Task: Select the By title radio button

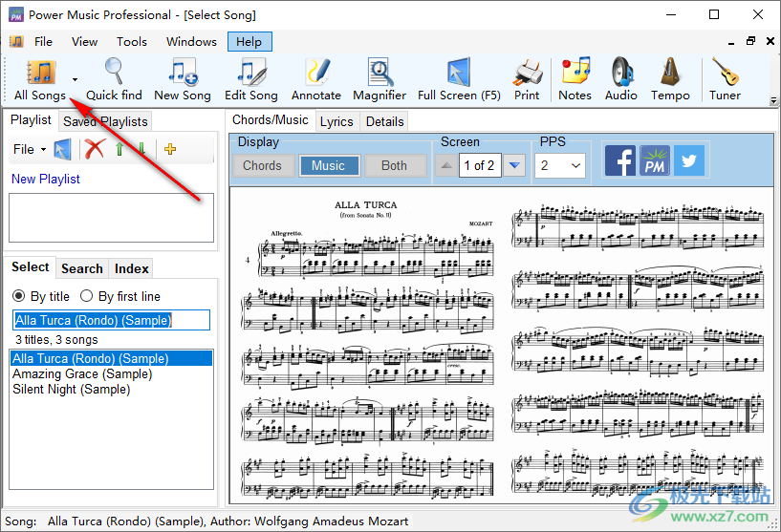Action: [x=18, y=296]
